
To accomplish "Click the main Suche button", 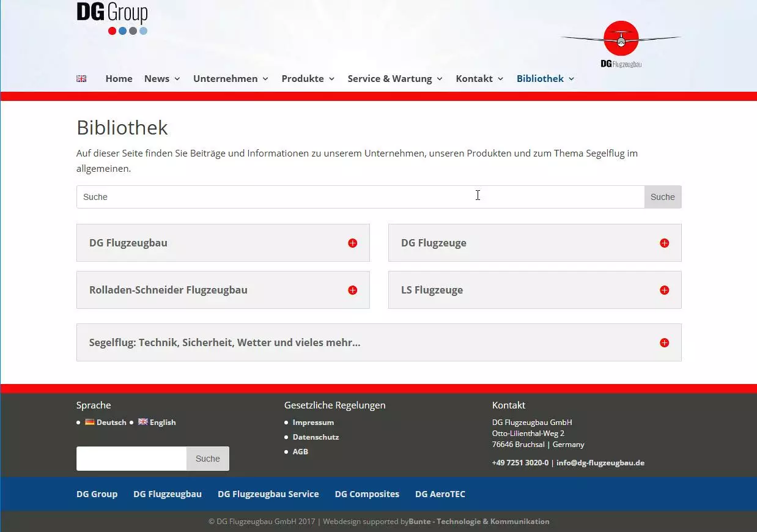I will tap(663, 197).
